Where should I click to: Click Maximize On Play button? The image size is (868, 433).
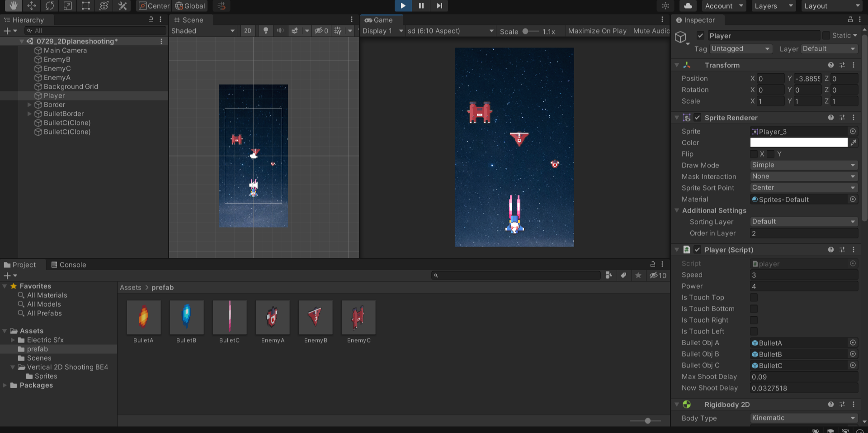(x=597, y=31)
